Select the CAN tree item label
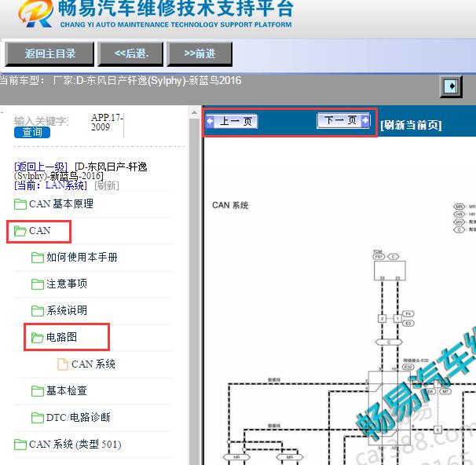Screen dimensions: 476x465 tap(40, 231)
